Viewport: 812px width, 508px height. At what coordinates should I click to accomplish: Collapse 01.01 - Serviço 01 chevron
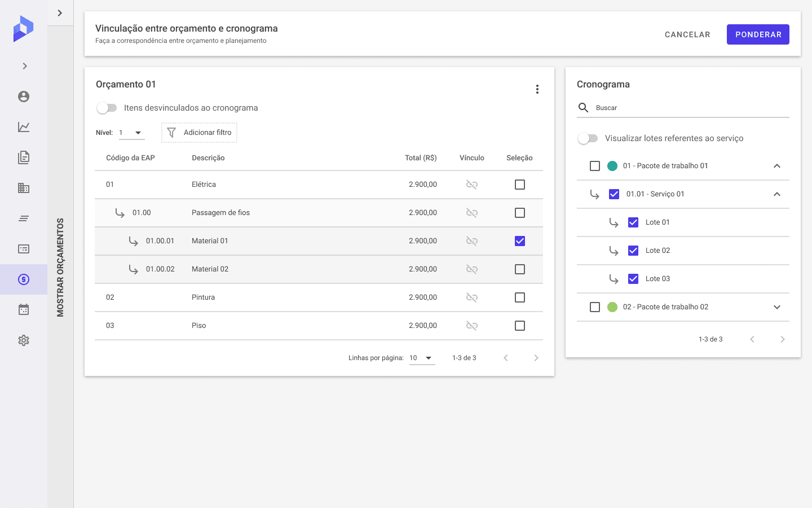[x=777, y=194]
